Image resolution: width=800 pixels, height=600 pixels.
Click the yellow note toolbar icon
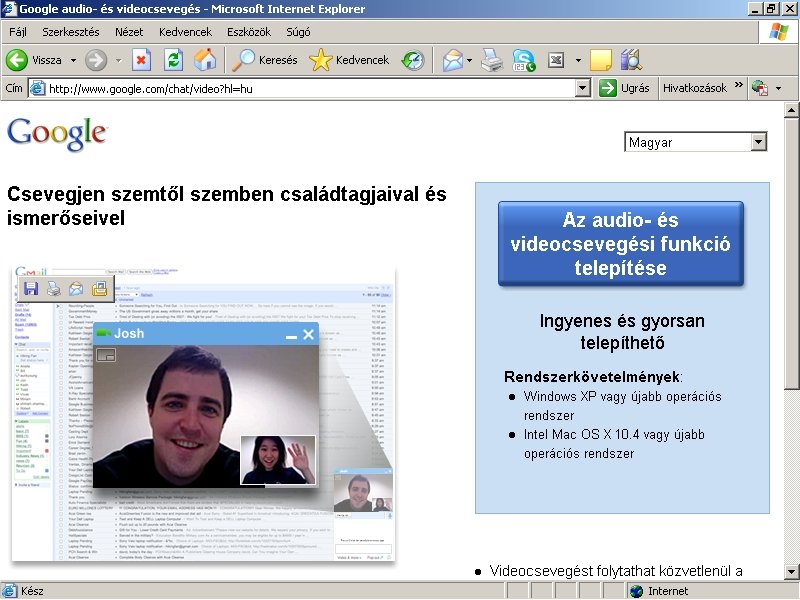(601, 60)
